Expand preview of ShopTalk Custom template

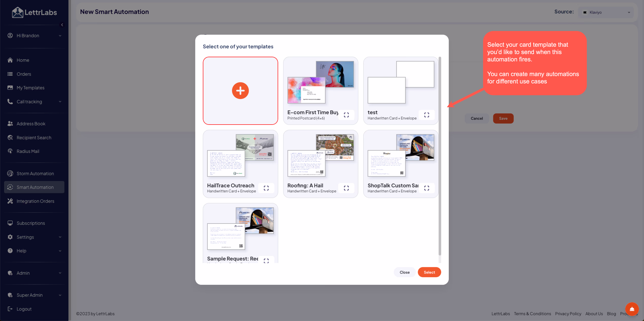coord(426,188)
